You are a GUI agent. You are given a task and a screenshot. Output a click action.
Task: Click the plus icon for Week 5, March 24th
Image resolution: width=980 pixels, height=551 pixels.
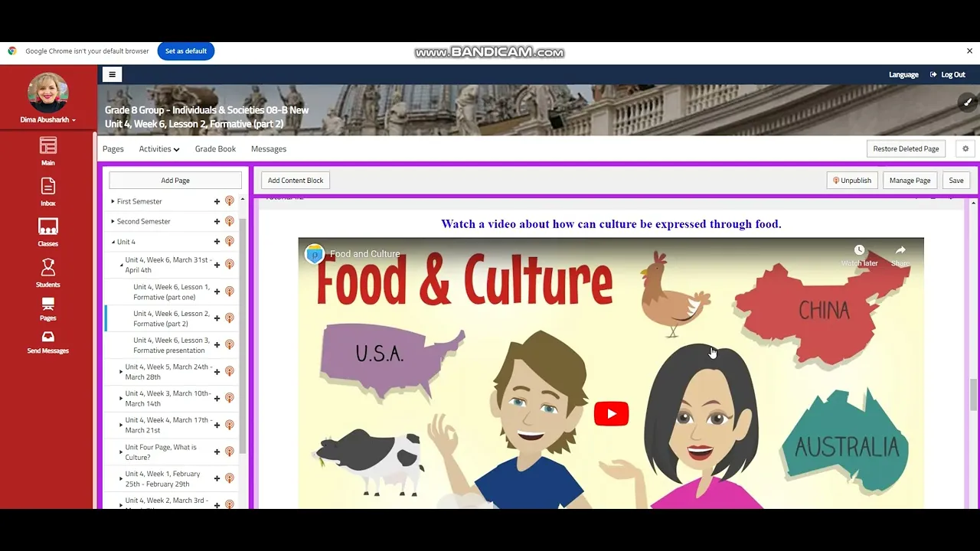coord(217,372)
